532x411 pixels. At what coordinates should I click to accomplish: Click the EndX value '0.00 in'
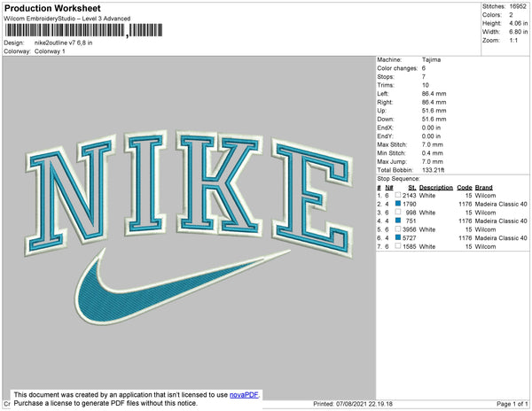[431, 128]
